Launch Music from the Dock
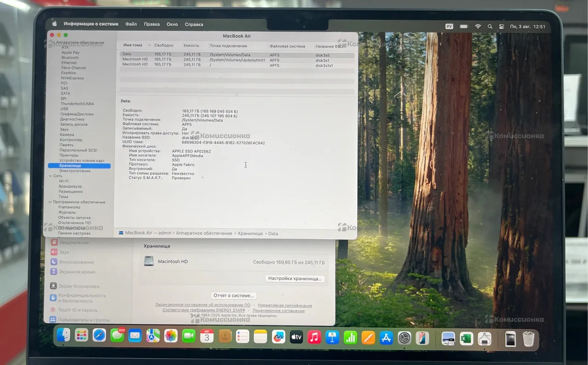 click(314, 337)
